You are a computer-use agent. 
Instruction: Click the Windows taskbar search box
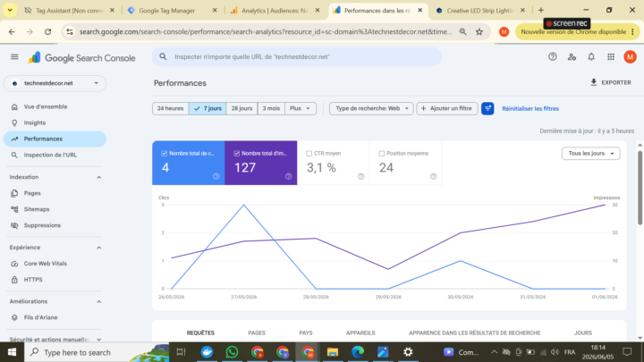pos(97,352)
